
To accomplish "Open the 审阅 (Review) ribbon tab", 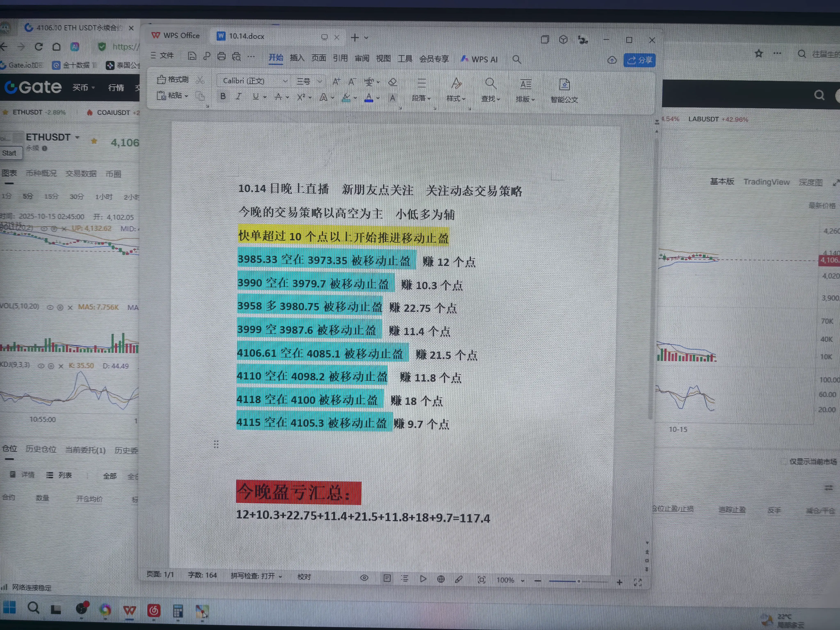I will click(362, 58).
